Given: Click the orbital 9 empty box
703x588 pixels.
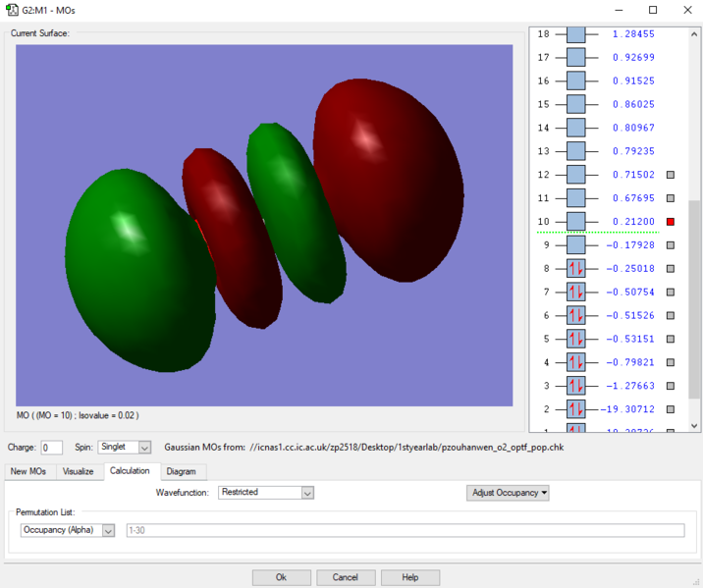Looking at the screenshot, I should click(575, 245).
